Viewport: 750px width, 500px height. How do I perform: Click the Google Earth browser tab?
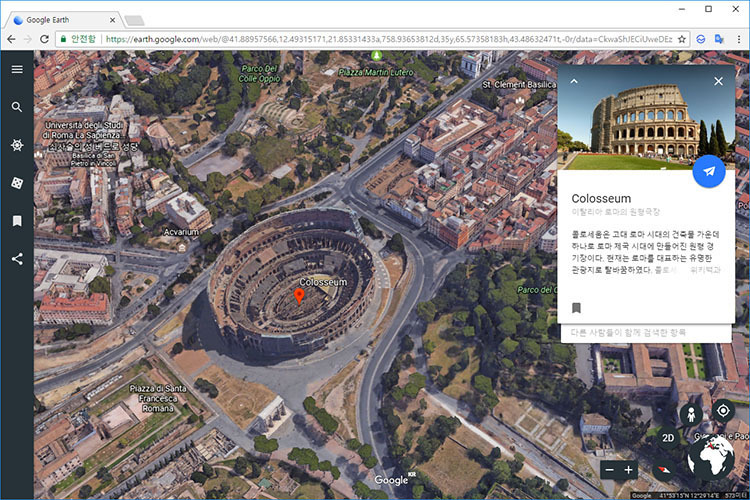coord(62,20)
